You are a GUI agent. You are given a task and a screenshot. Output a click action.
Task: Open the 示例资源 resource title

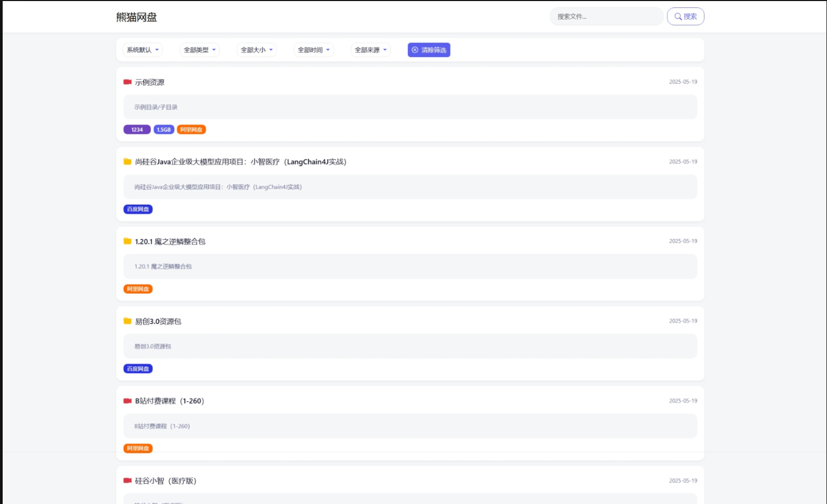[150, 82]
